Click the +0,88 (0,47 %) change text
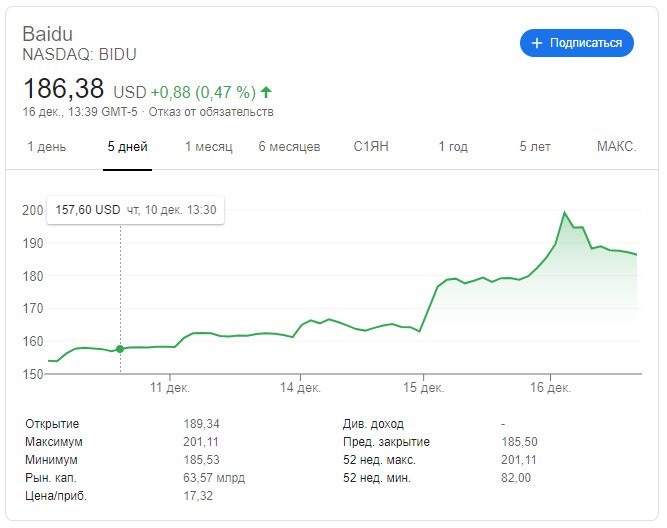The height and width of the screenshot is (528, 667). click(203, 92)
